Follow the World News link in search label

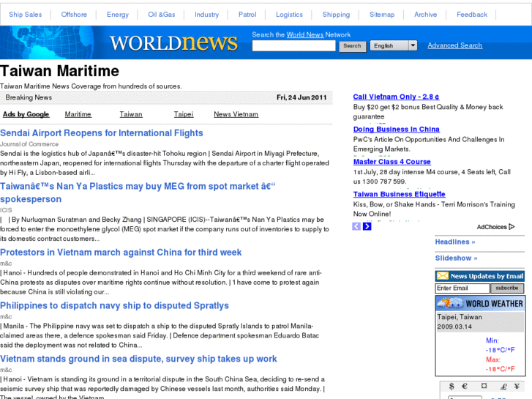[x=304, y=34]
